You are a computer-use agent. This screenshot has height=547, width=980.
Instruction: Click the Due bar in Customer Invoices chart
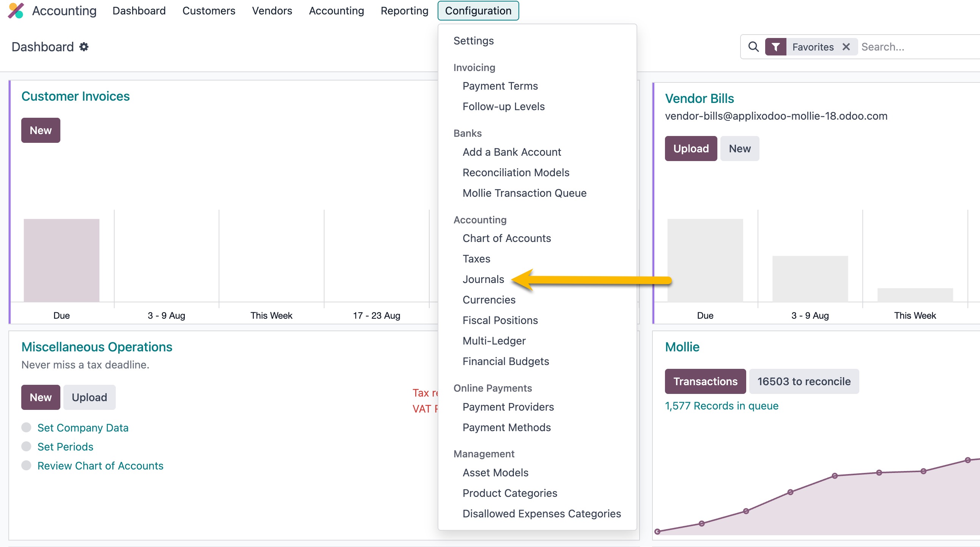pos(61,260)
